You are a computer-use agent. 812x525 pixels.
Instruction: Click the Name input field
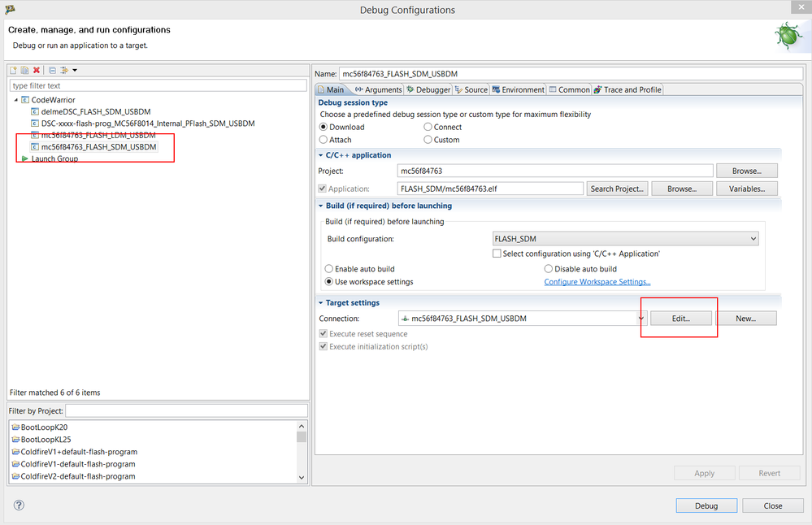(571, 73)
